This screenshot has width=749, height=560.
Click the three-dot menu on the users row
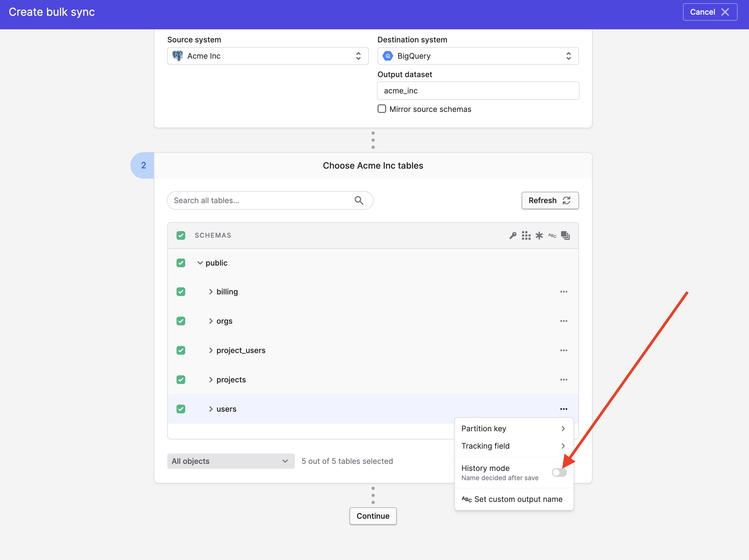point(564,409)
